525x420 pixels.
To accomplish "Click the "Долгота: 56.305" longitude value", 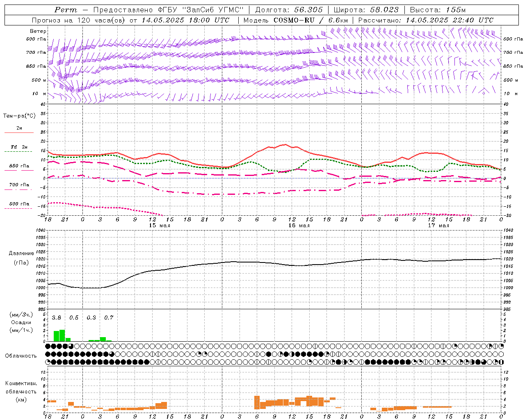I will 289,10.
